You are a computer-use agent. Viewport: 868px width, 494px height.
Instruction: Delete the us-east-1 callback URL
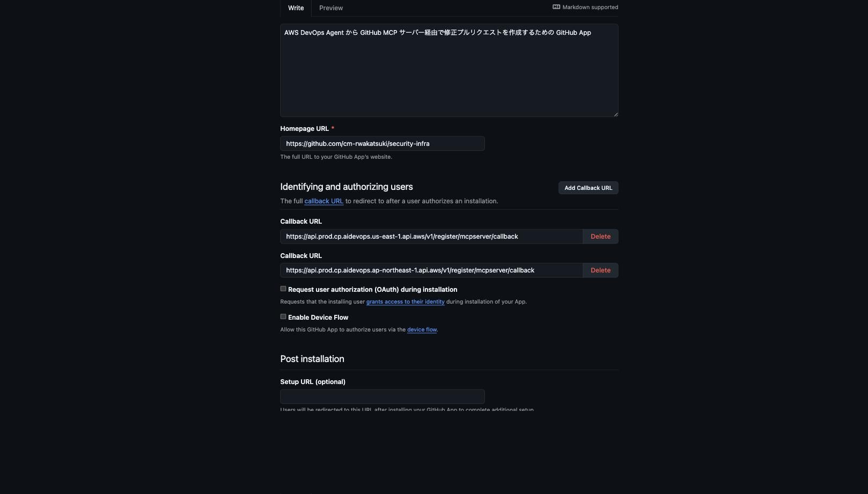tap(600, 237)
